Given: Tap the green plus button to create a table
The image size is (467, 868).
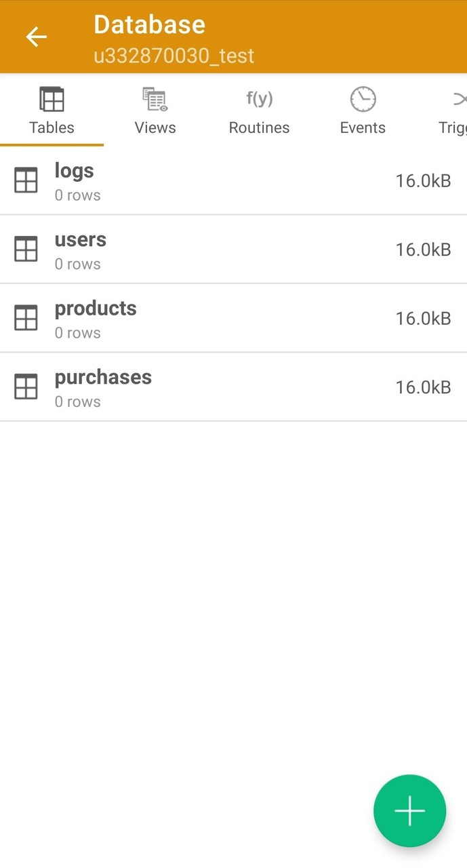Looking at the screenshot, I should coord(409,810).
